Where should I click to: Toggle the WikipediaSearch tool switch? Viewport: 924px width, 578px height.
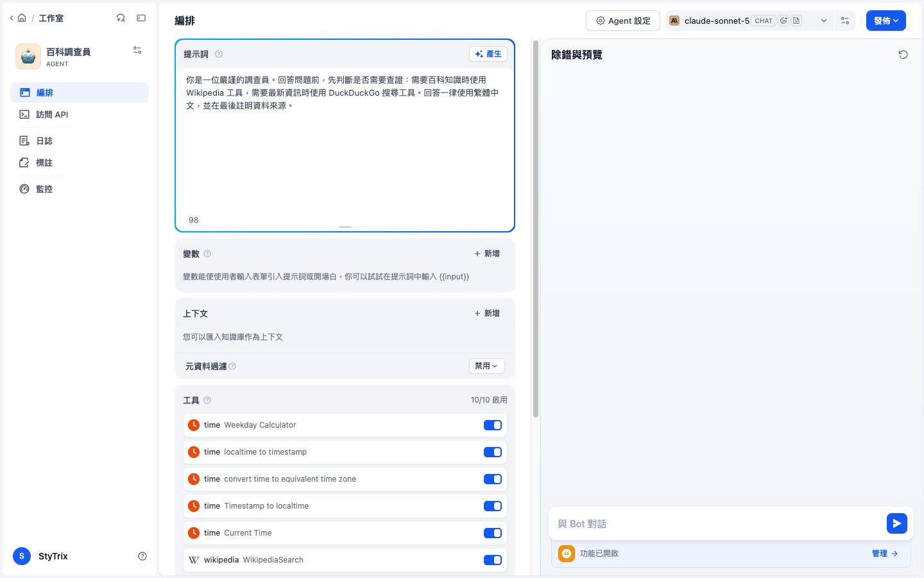pyautogui.click(x=493, y=560)
